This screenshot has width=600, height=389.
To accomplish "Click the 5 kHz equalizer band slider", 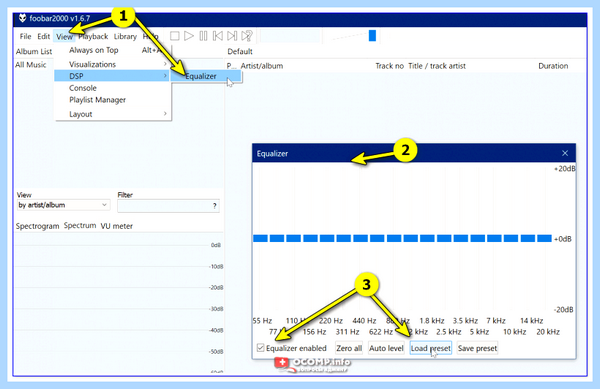I will [x=478, y=238].
